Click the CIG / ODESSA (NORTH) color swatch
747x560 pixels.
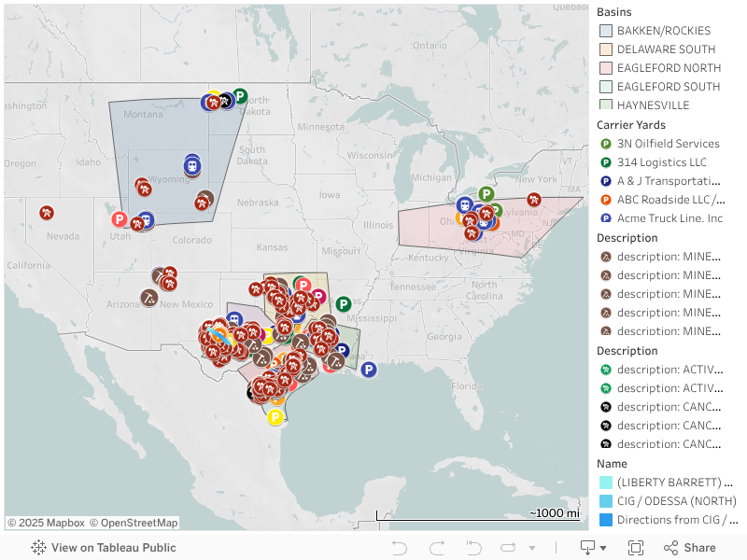coord(605,501)
